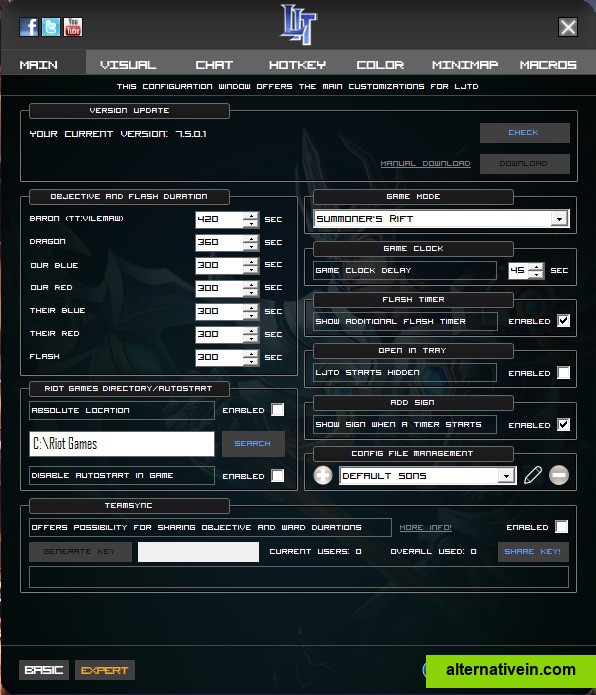Switch to the Color tab

(x=380, y=65)
